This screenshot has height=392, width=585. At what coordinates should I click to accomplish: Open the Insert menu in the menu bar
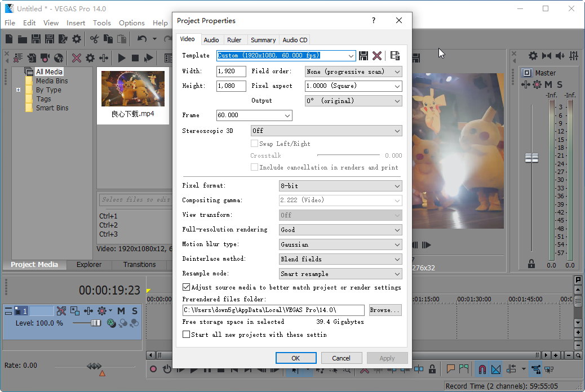(76, 23)
